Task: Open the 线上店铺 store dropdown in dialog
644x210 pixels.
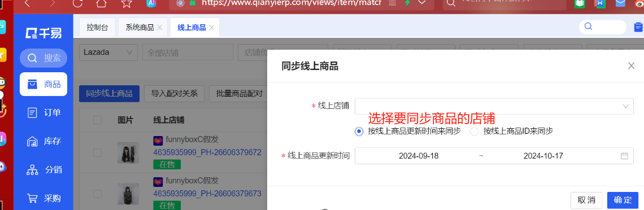Action: [494, 106]
